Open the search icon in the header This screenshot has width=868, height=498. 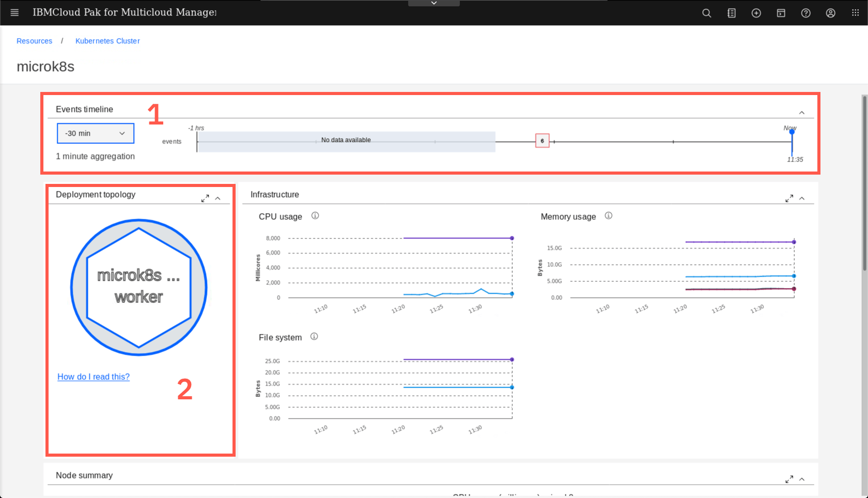[706, 13]
